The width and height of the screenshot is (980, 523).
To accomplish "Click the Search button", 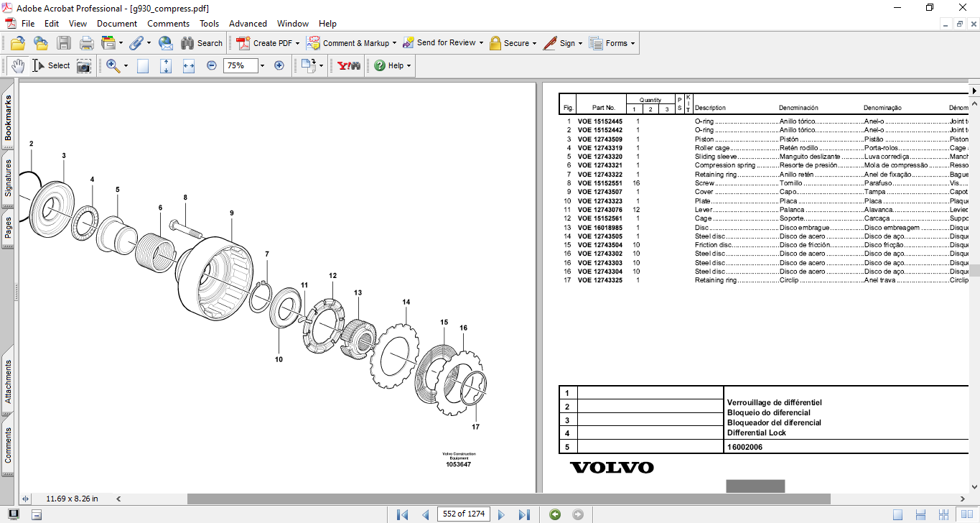I will (x=202, y=43).
